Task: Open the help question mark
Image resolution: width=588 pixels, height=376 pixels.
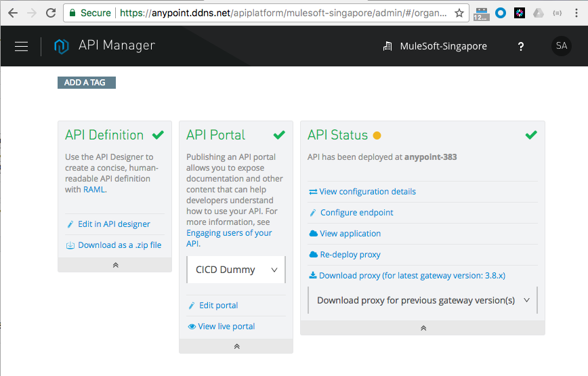Action: coord(520,46)
